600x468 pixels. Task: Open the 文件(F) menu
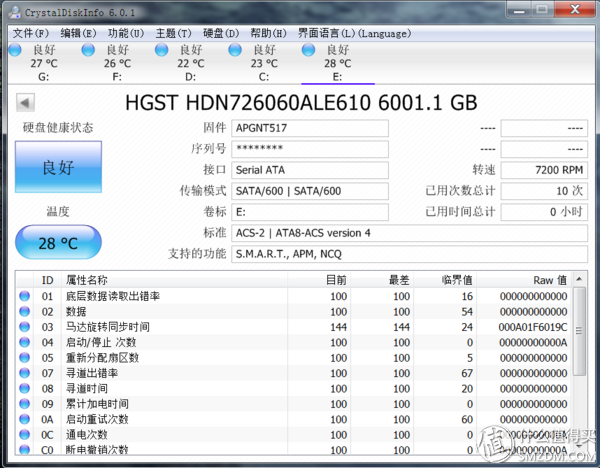pos(31,34)
